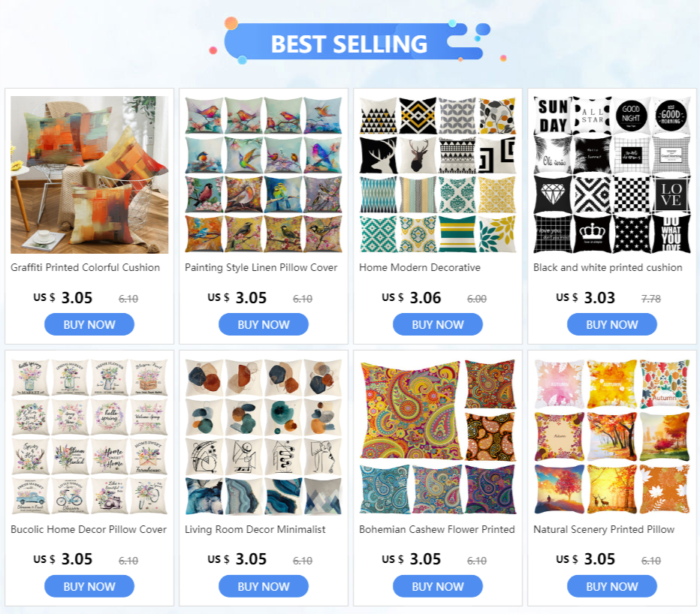Screen dimensions: 700x614
Task: Open the Painting Style Linen Pillow Cover title
Action: tap(261, 268)
